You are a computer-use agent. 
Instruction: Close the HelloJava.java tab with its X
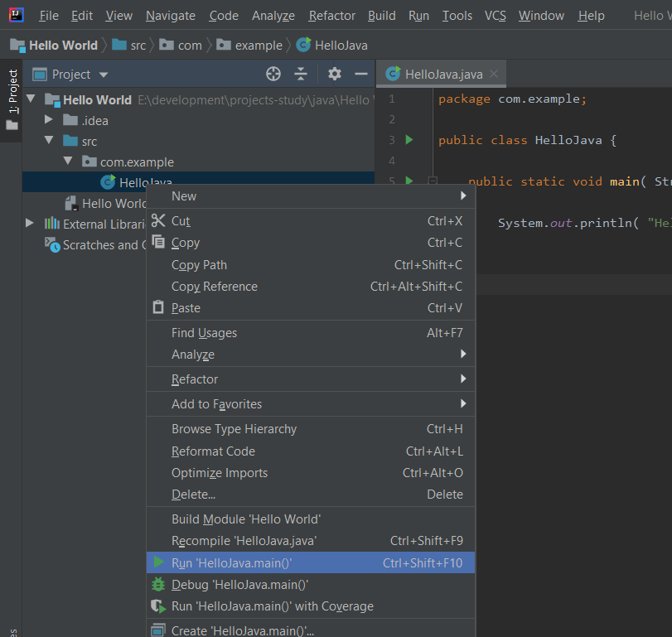(495, 73)
